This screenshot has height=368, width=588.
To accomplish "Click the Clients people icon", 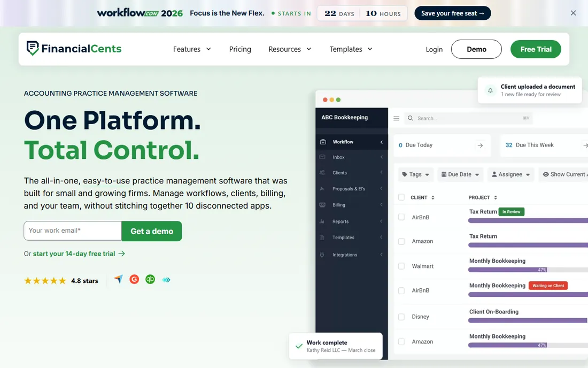I will 322,173.
